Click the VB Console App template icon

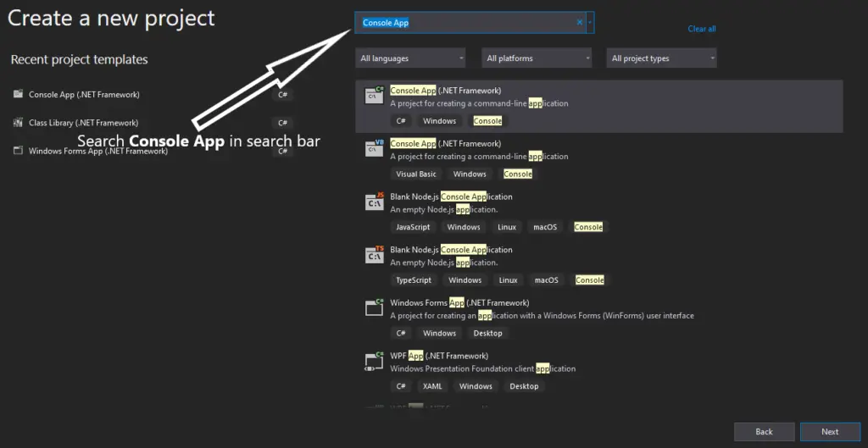point(374,148)
